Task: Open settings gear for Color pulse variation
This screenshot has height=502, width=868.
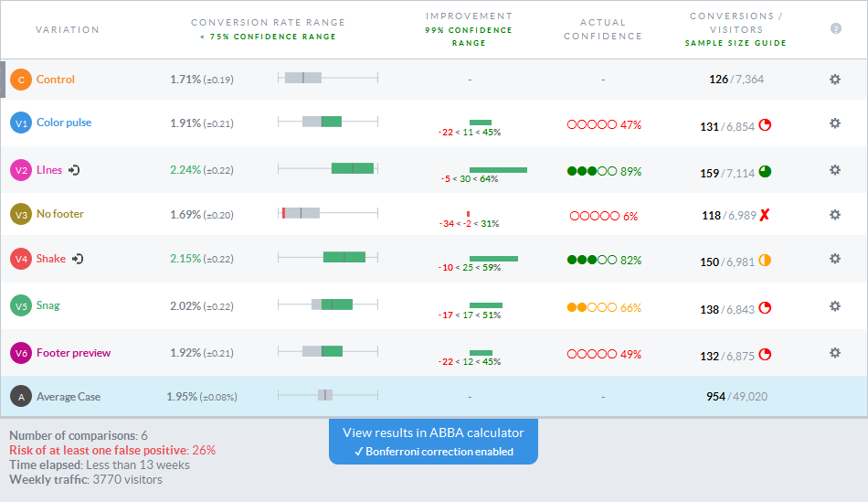Action: click(835, 123)
